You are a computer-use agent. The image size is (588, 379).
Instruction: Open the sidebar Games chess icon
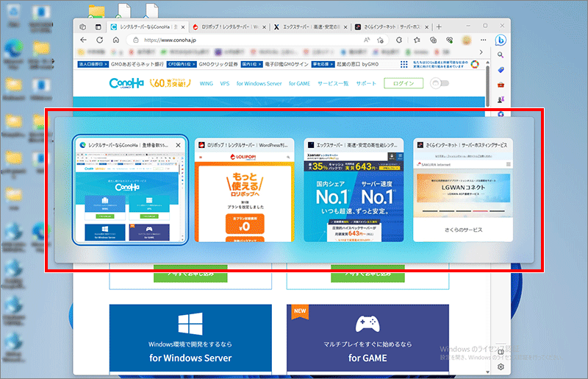click(501, 99)
